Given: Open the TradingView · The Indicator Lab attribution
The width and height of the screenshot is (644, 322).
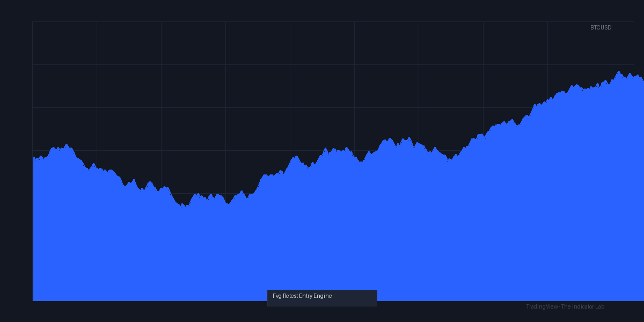Looking at the screenshot, I should (x=565, y=307).
